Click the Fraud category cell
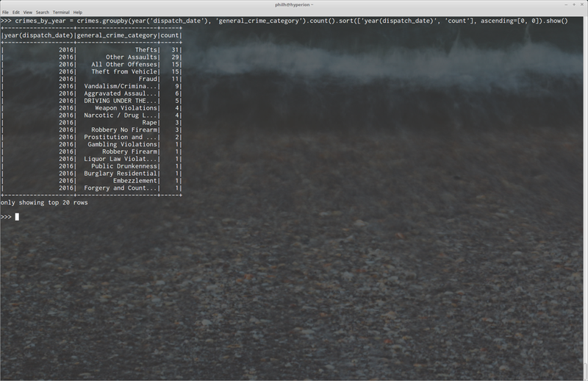 (x=148, y=79)
